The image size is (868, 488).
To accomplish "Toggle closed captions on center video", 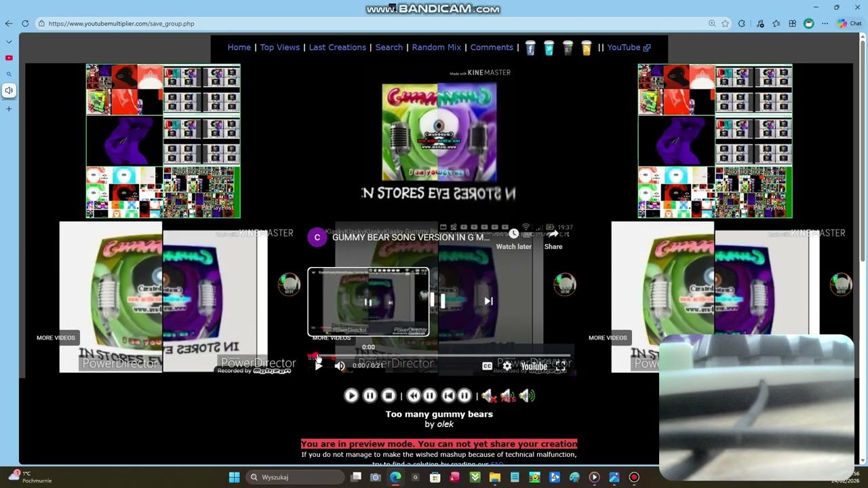I will [x=487, y=366].
